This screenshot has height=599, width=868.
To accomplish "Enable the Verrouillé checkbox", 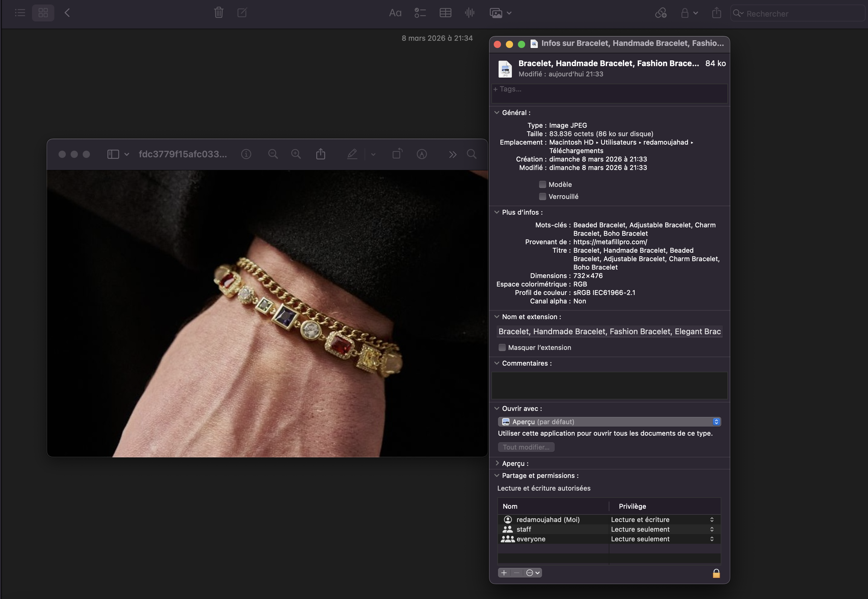I will (x=542, y=196).
